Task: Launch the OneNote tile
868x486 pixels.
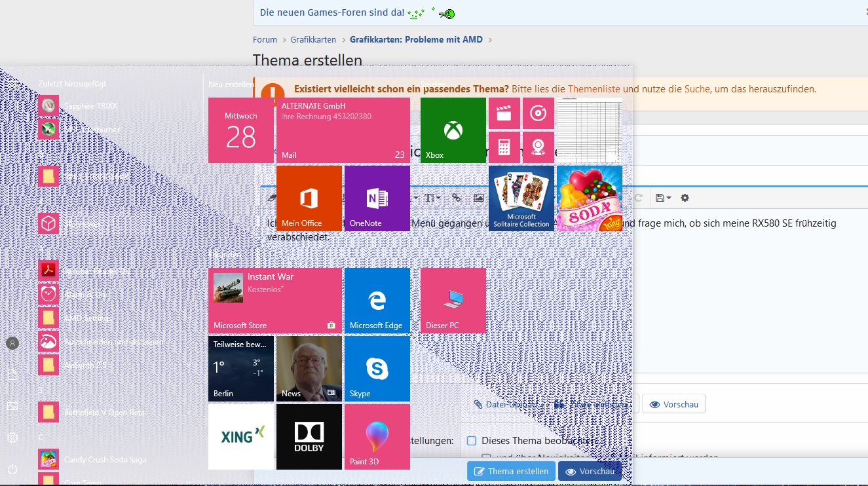Action: pos(377,198)
